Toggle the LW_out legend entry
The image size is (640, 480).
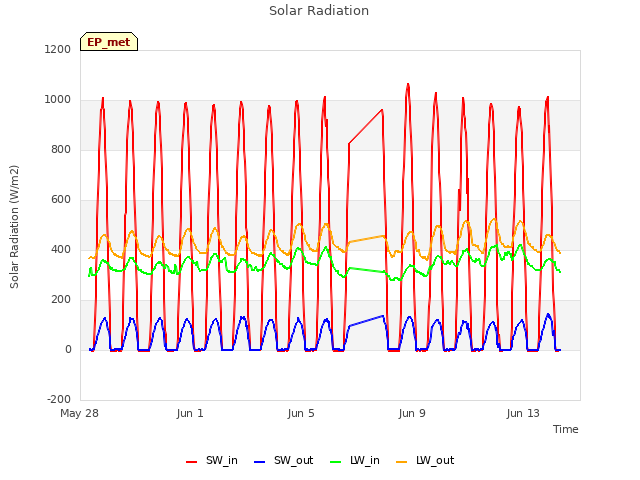pyautogui.click(x=425, y=460)
